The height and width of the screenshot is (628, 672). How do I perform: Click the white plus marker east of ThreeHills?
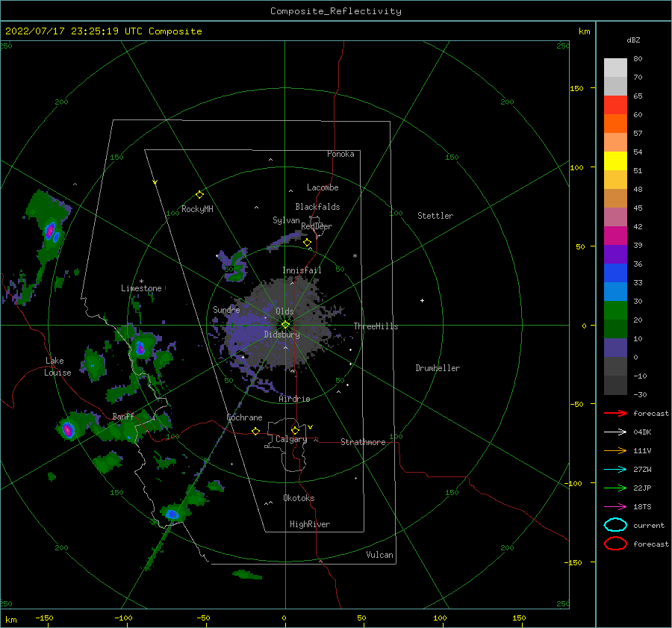tap(422, 300)
